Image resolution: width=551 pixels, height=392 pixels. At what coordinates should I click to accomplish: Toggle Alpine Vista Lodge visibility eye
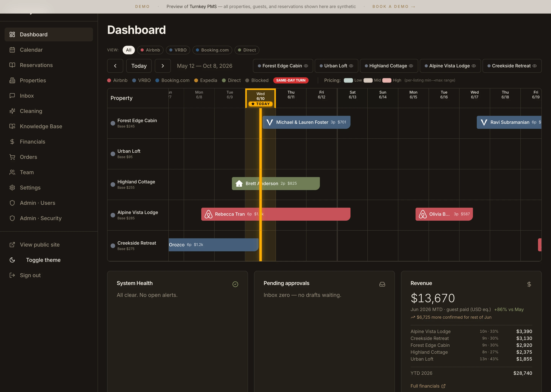pyautogui.click(x=474, y=66)
